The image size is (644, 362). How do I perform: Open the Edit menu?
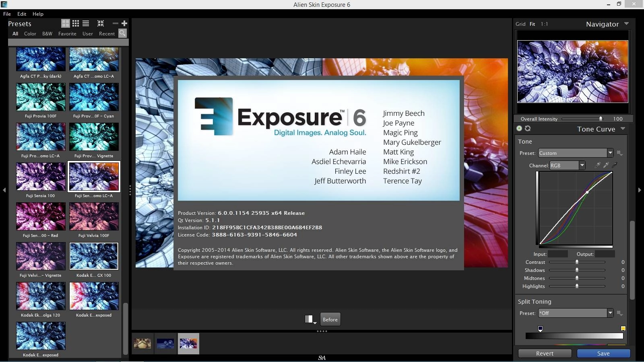(x=22, y=14)
